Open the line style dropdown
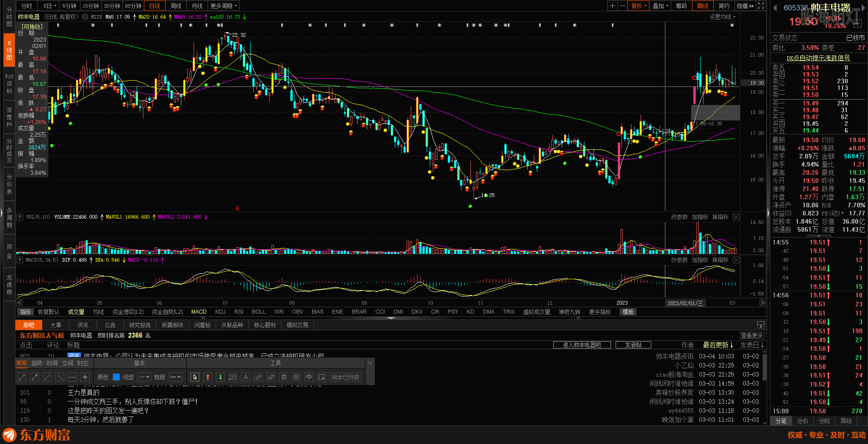The image size is (868, 444). 144,377
